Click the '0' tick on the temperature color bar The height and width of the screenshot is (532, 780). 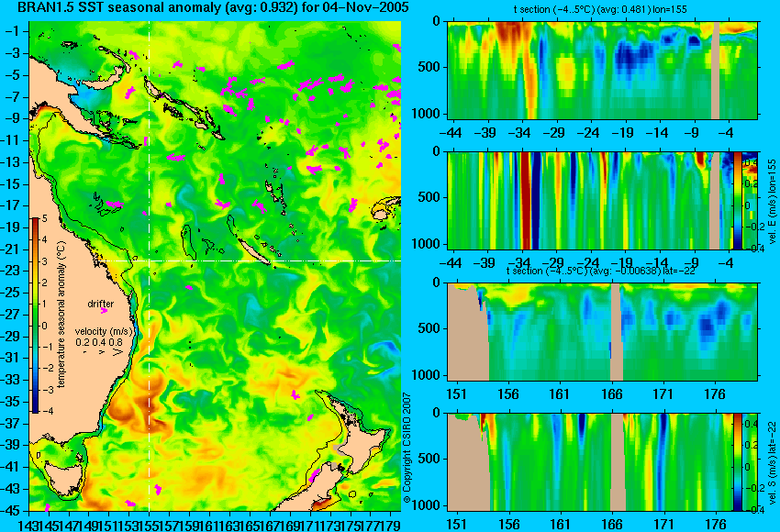[x=44, y=326]
